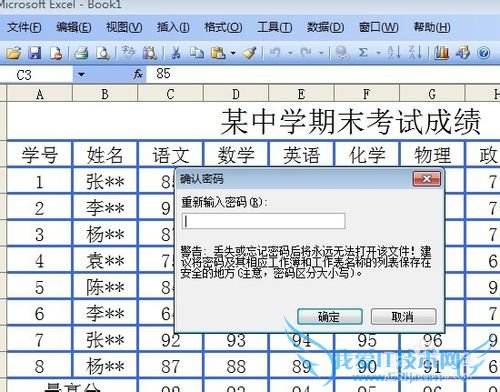Open the 文件(F) menu
This screenshot has width=500, height=392.
coord(24,27)
